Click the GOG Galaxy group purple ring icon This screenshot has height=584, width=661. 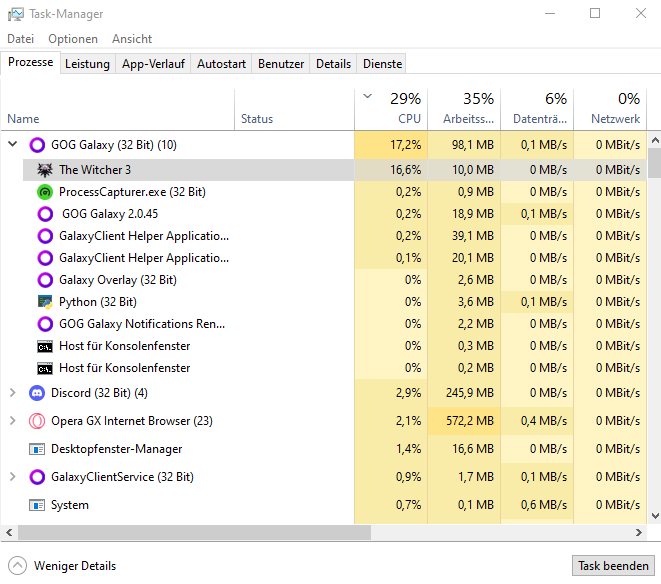[x=37, y=145]
